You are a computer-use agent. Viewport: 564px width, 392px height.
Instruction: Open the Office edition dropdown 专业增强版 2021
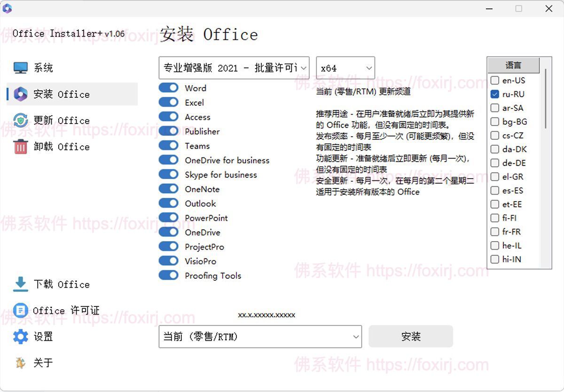point(234,68)
